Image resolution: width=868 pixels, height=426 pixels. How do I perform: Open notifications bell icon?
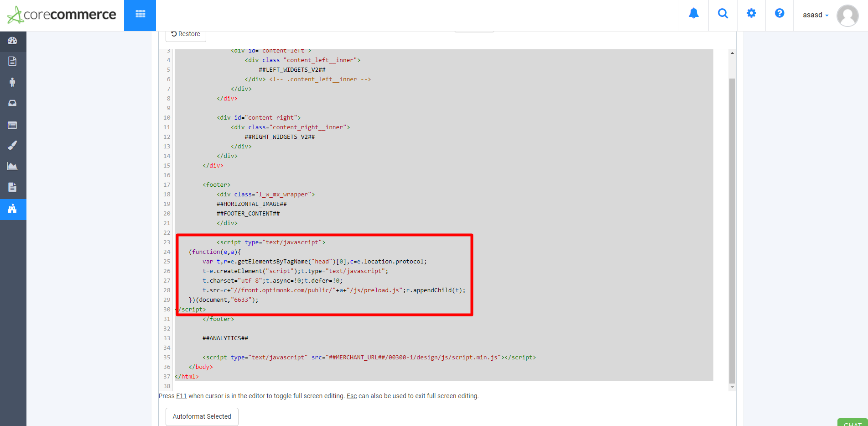coord(693,13)
